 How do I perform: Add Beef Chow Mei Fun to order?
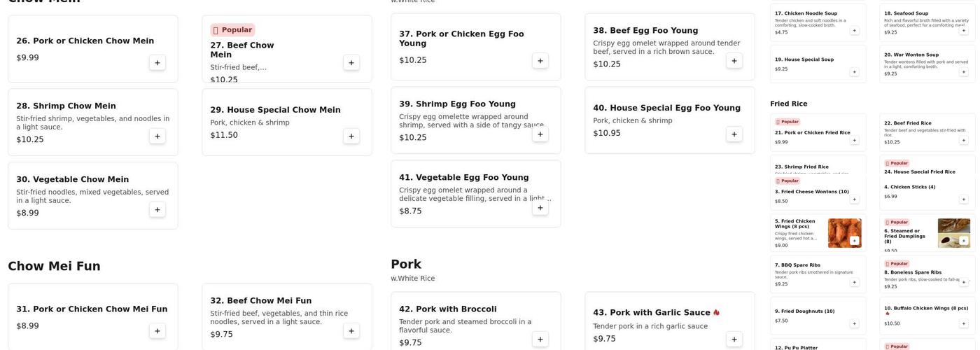tap(351, 331)
